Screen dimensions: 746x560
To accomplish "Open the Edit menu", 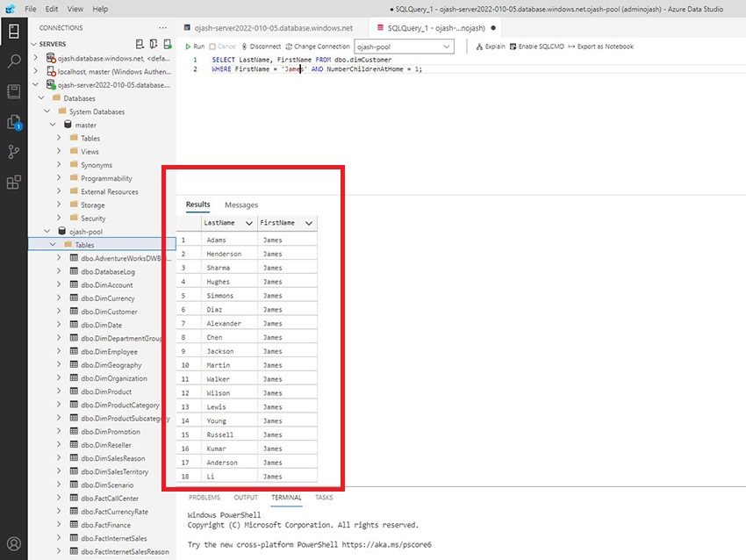I will [x=52, y=9].
